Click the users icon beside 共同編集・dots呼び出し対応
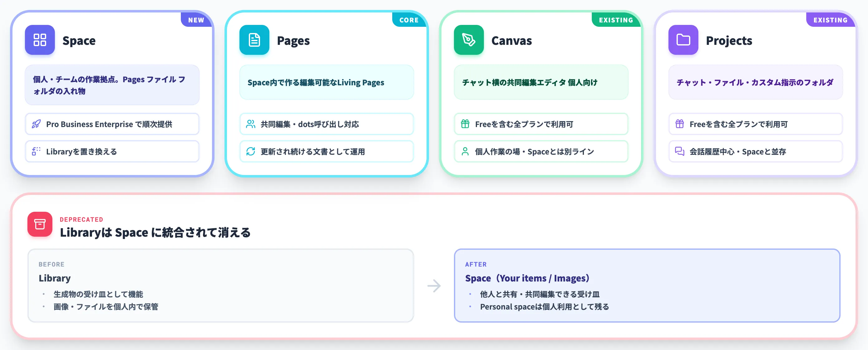Image resolution: width=868 pixels, height=350 pixels. tap(251, 124)
